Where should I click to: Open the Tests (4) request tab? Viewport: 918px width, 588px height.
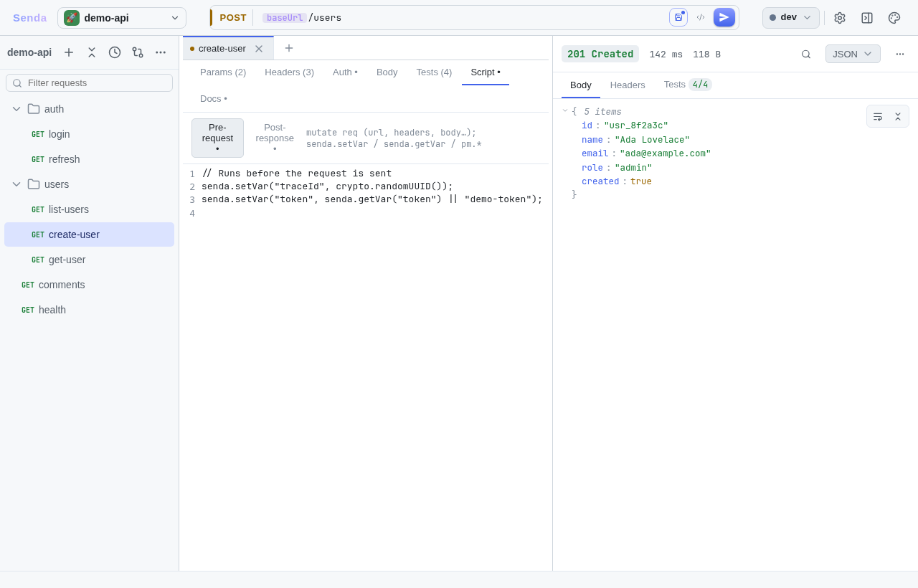tap(434, 72)
